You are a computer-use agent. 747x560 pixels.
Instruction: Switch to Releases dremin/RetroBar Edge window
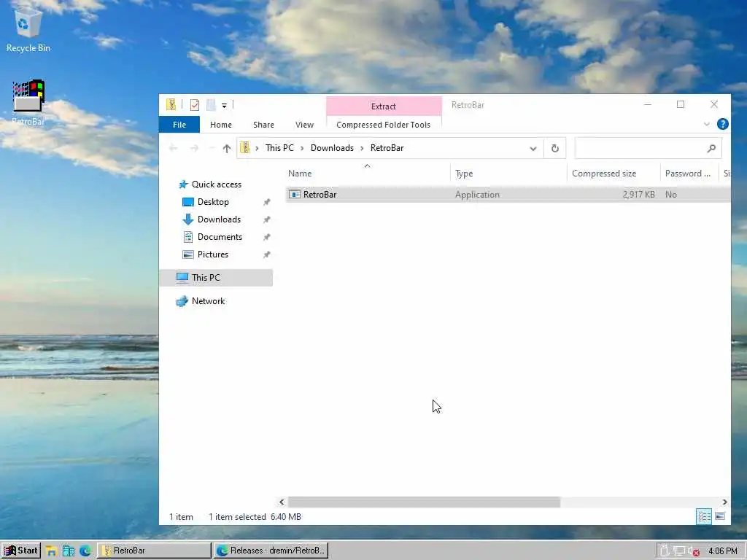[271, 551]
